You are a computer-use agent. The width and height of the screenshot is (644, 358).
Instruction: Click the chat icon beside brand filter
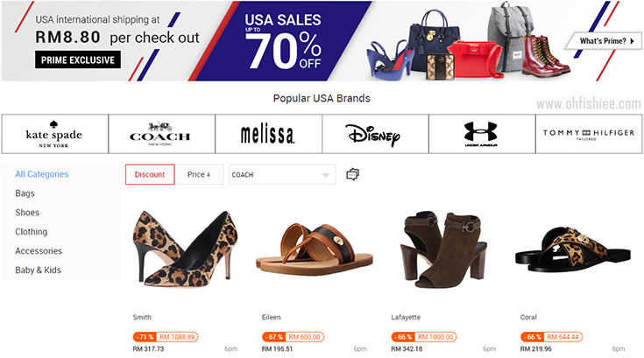pyautogui.click(x=353, y=174)
